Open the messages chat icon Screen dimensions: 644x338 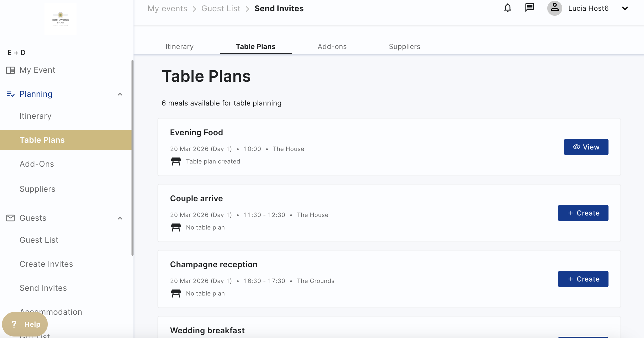[x=529, y=8]
